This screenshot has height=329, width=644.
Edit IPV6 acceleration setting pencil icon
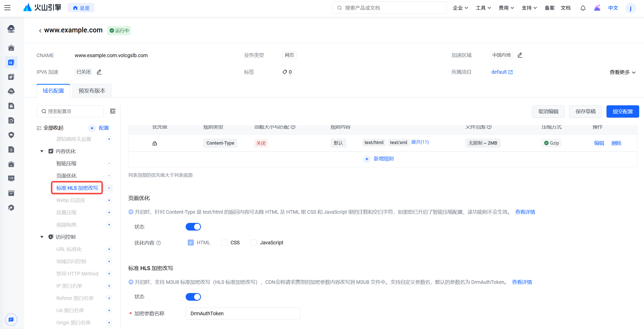tap(99, 72)
